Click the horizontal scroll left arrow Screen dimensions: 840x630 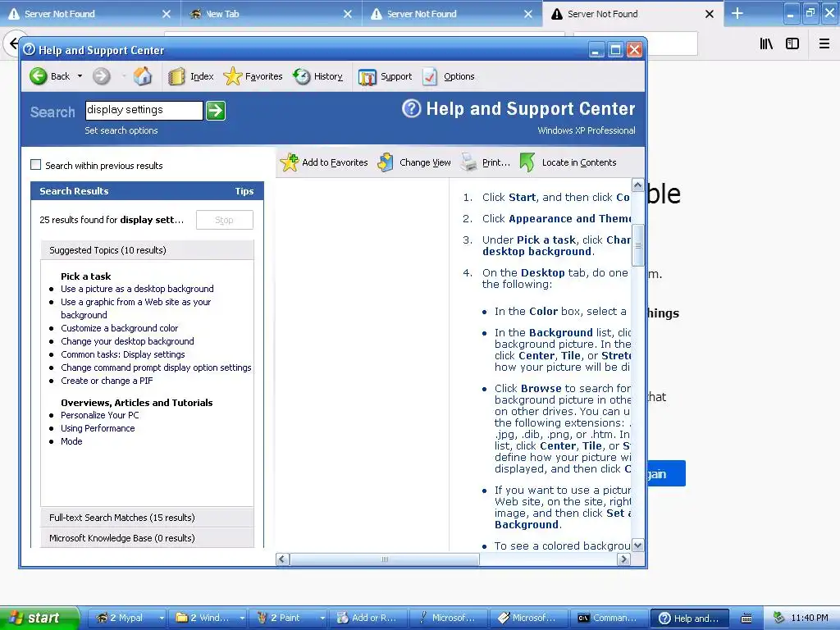click(283, 559)
